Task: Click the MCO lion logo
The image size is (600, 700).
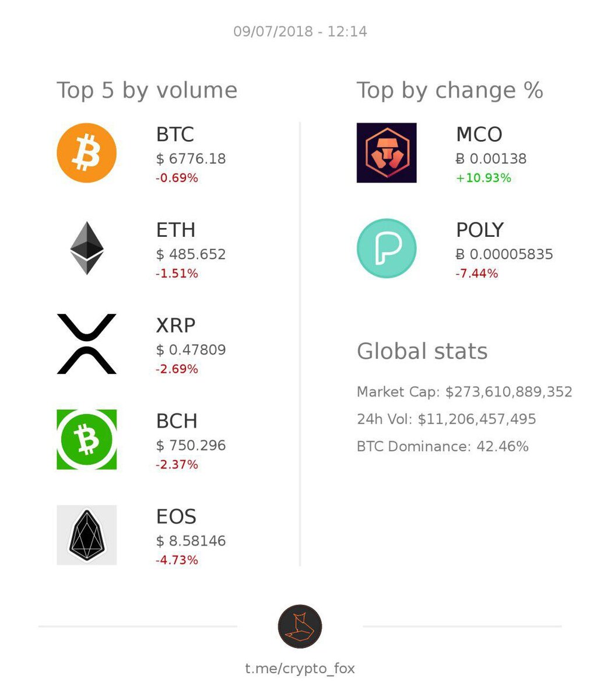Action: coord(386,153)
